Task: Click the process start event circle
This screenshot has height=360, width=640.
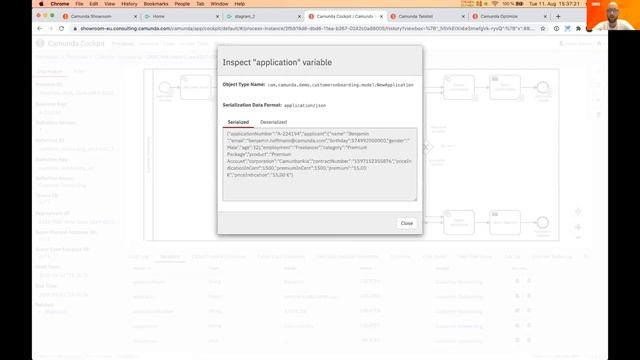Action: click(165, 87)
